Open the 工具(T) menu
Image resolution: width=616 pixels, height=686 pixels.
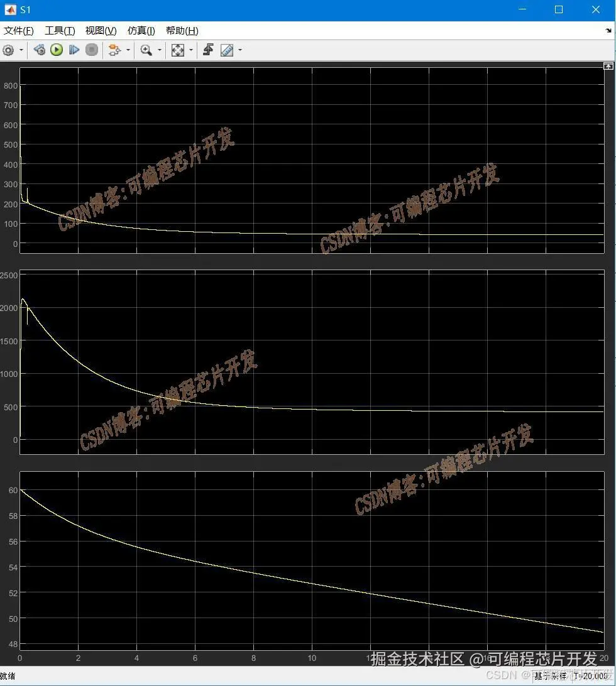pyautogui.click(x=60, y=31)
